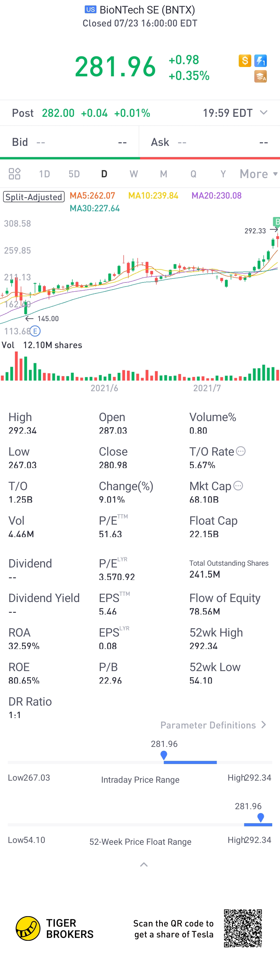Click the green B marker on chart
The height and width of the screenshot is (980, 280).
click(277, 222)
